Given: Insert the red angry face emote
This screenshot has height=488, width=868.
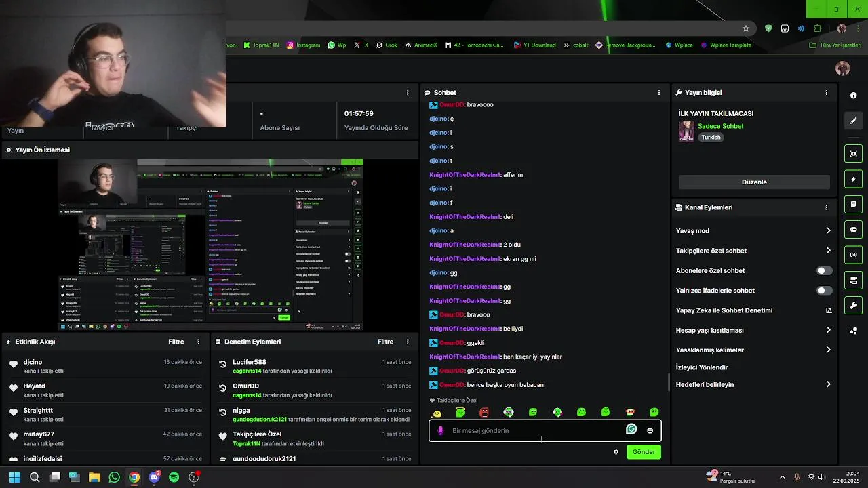Looking at the screenshot, I should tap(484, 412).
